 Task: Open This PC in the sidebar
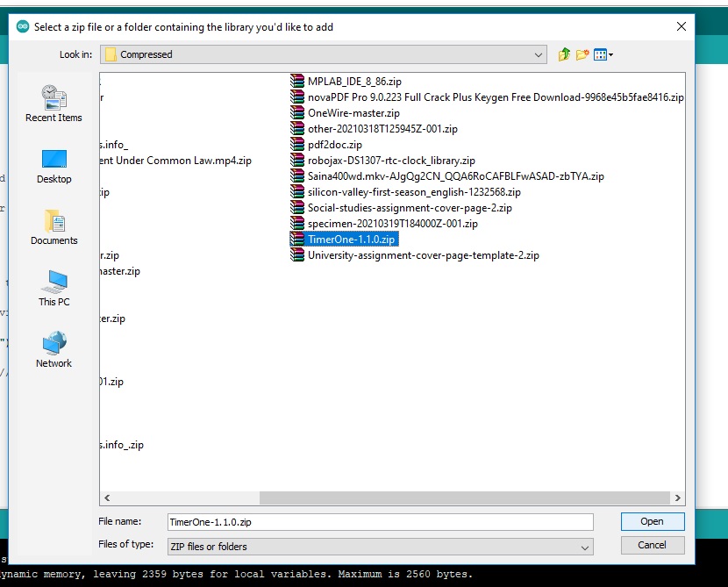(x=54, y=289)
